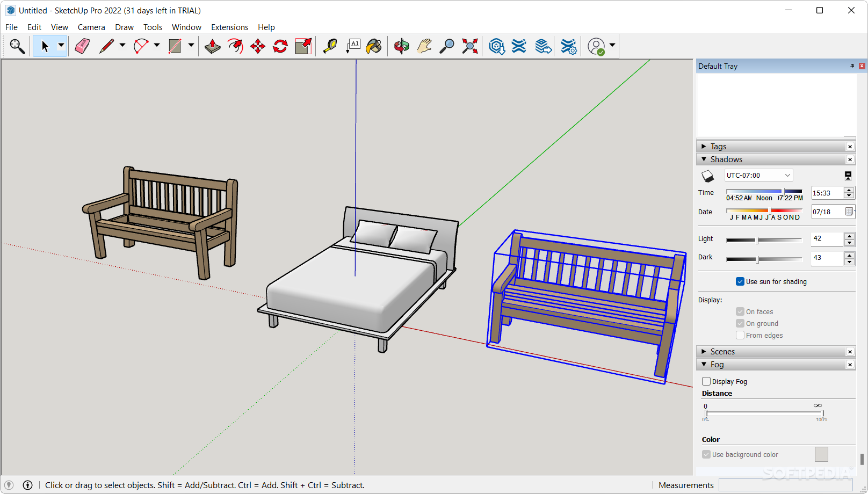Open 3D Warehouse
This screenshot has width=868, height=494.
click(x=497, y=47)
